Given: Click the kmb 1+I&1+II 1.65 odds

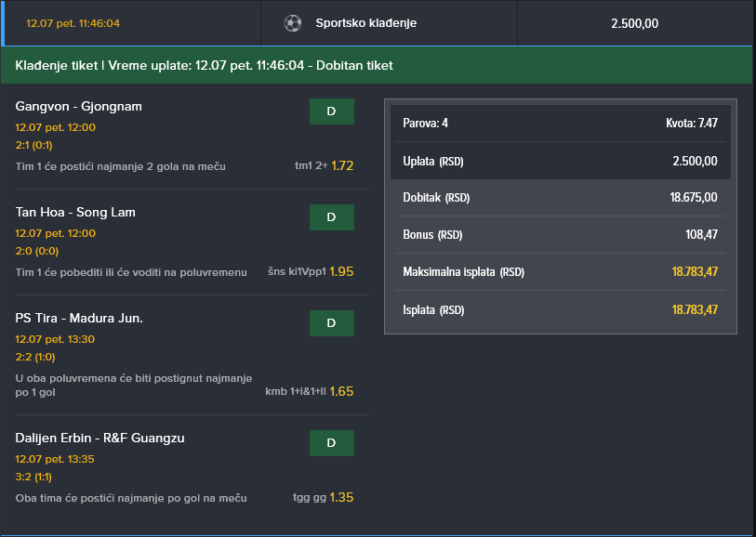Looking at the screenshot, I should coord(309,391).
